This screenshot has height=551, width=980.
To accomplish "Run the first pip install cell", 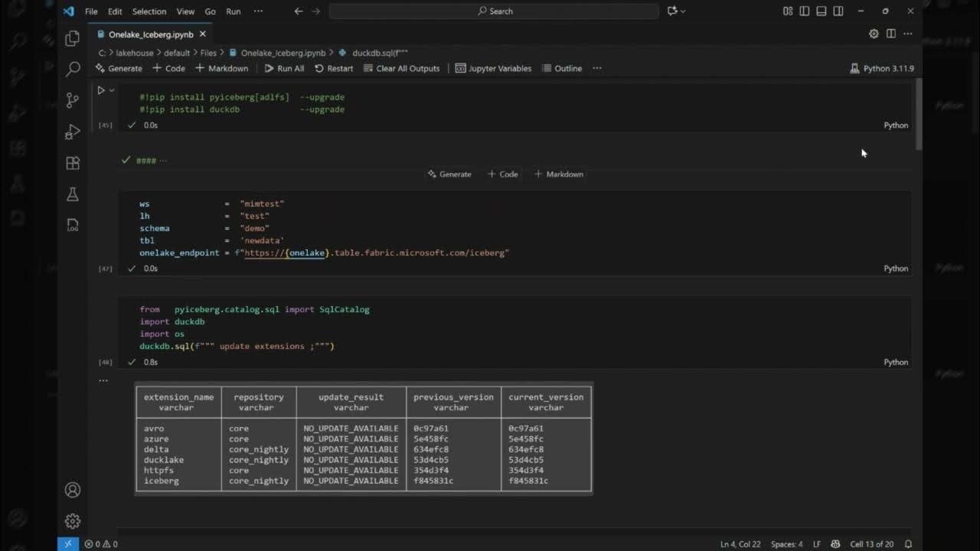I will point(100,90).
